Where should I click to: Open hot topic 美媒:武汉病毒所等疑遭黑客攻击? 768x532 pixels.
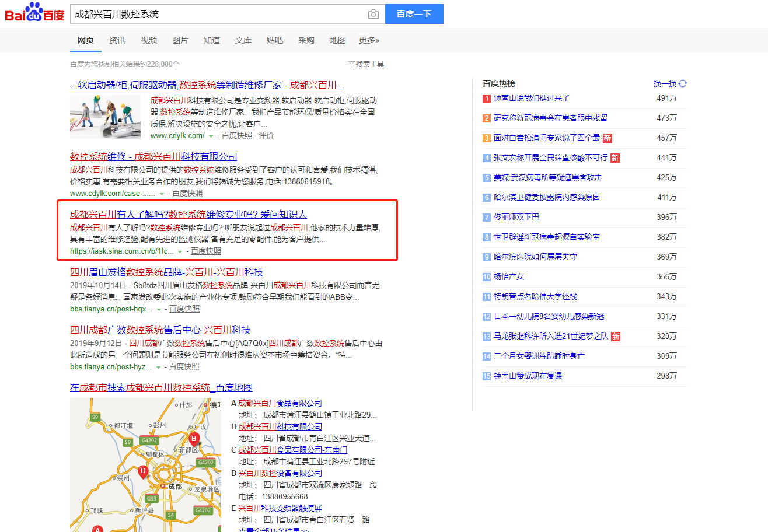tap(547, 177)
